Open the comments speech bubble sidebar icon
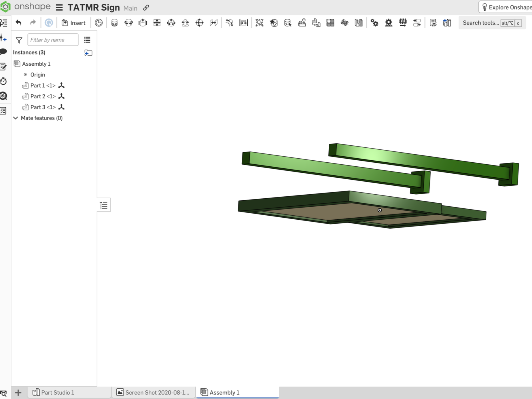The height and width of the screenshot is (399, 532). (x=3, y=52)
